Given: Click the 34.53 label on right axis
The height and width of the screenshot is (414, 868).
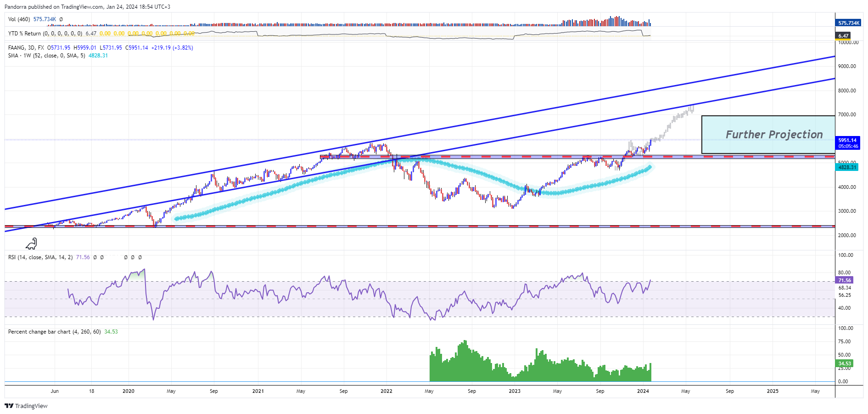Looking at the screenshot, I should point(844,363).
